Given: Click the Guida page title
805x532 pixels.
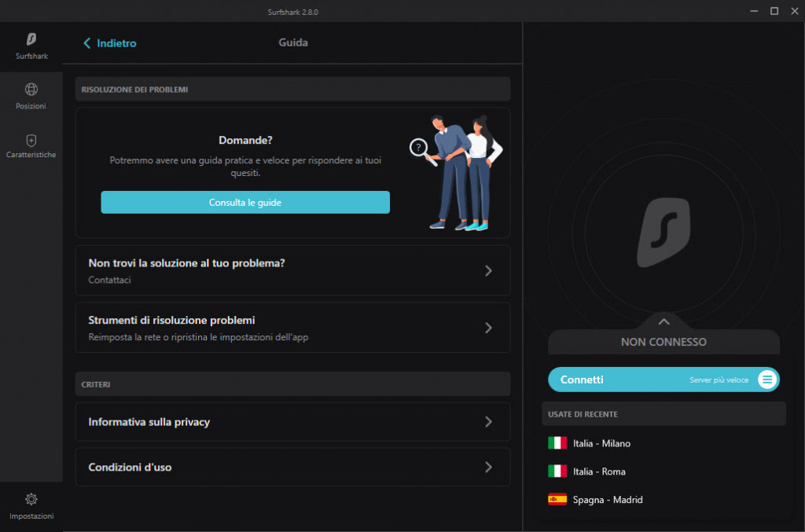Looking at the screenshot, I should pyautogui.click(x=293, y=42).
